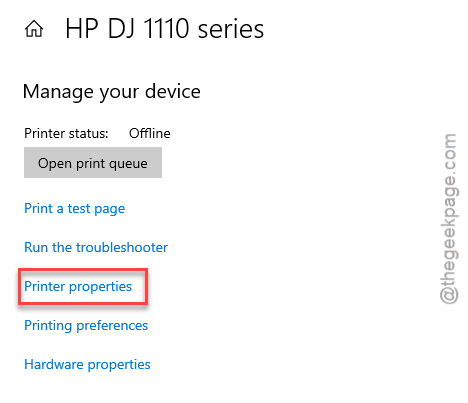468x403 pixels.
Task: Click the Manage your device heading
Action: (112, 92)
